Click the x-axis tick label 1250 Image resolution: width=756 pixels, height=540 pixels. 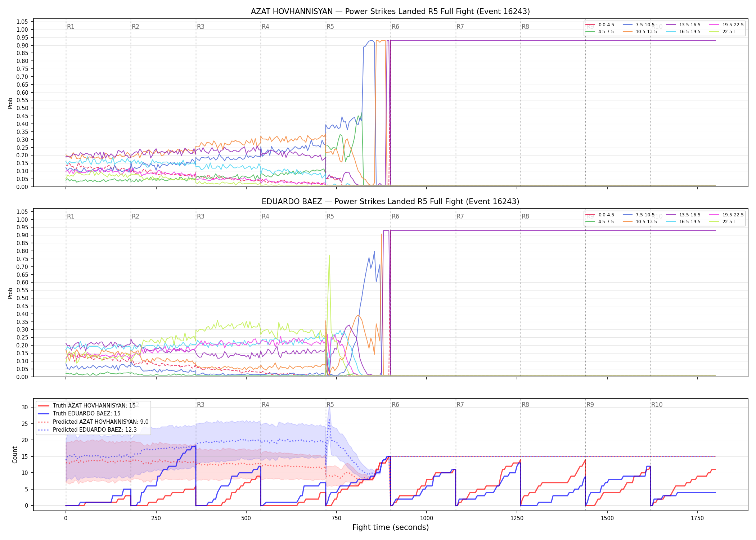point(517,518)
